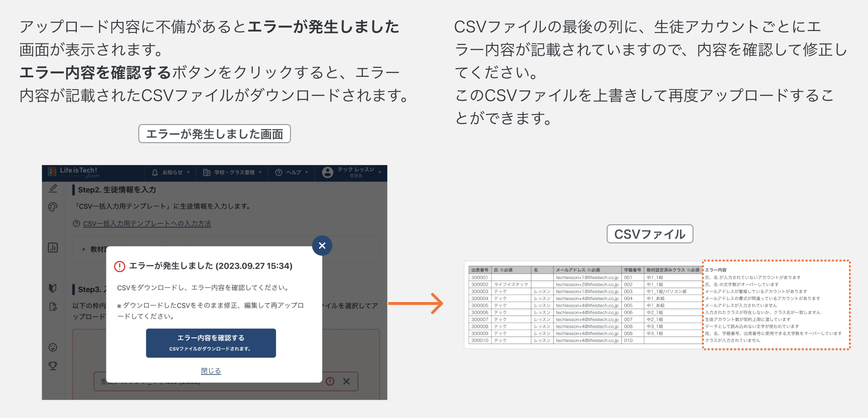Open the bar chart report sidebar icon
This screenshot has width=868, height=418.
53,247
